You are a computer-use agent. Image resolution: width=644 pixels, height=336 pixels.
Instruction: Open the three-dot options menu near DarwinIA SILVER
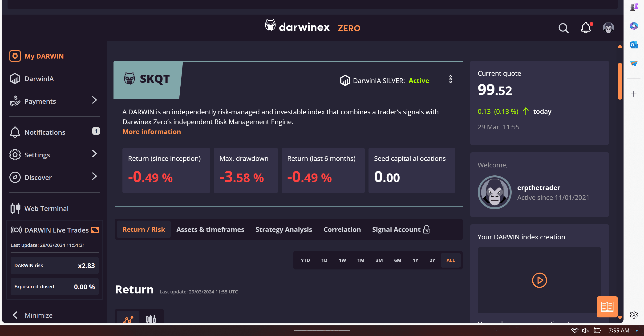pyautogui.click(x=450, y=80)
